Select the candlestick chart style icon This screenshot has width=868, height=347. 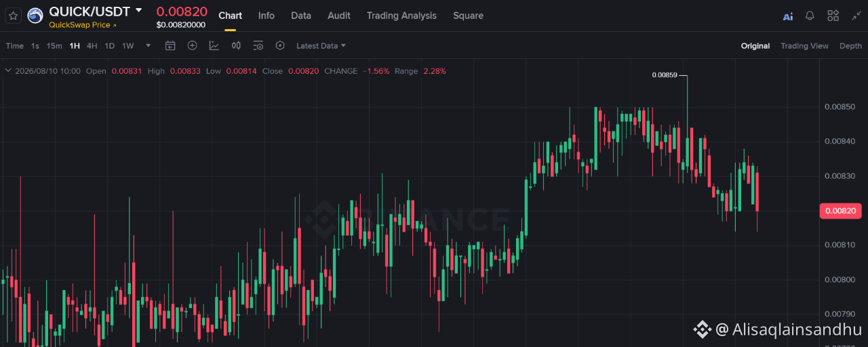pos(236,45)
